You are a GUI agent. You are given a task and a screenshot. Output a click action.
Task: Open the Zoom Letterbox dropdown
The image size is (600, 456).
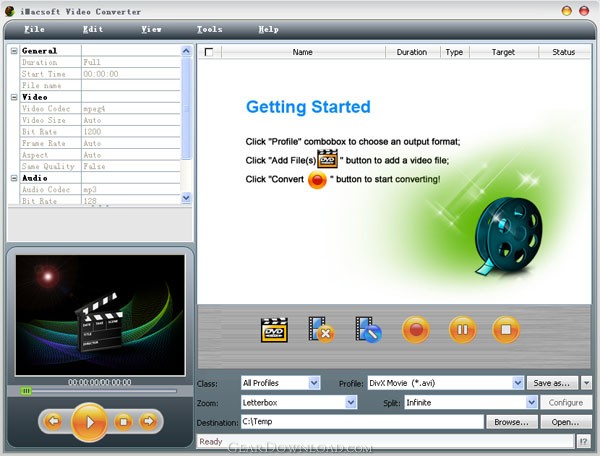[351, 402]
